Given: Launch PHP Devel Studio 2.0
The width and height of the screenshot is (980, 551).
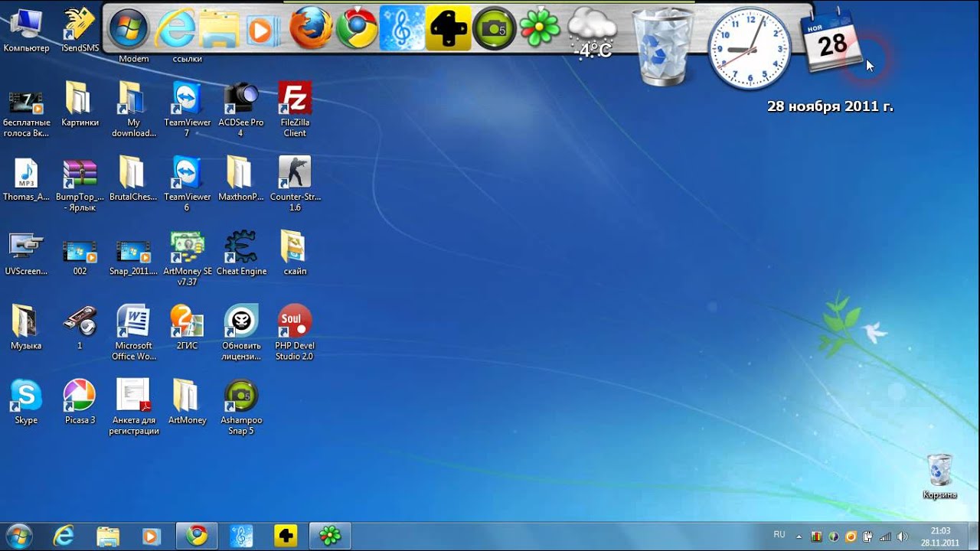Looking at the screenshot, I should pyautogui.click(x=294, y=333).
